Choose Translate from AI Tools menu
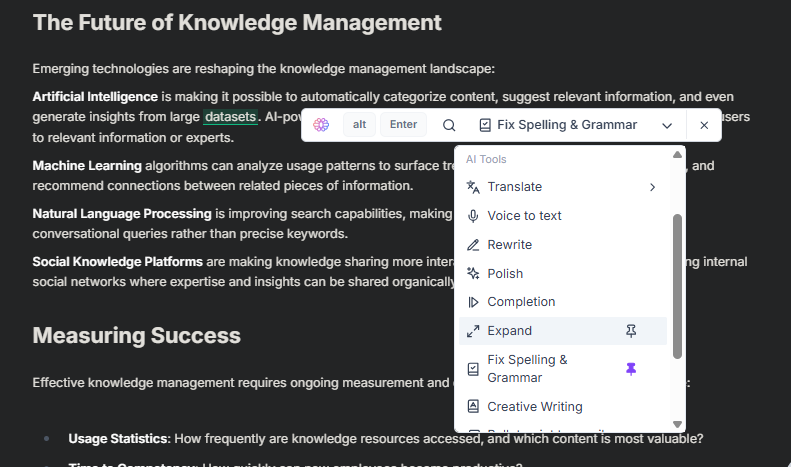Image resolution: width=791 pixels, height=467 pixels. pyautogui.click(x=562, y=187)
